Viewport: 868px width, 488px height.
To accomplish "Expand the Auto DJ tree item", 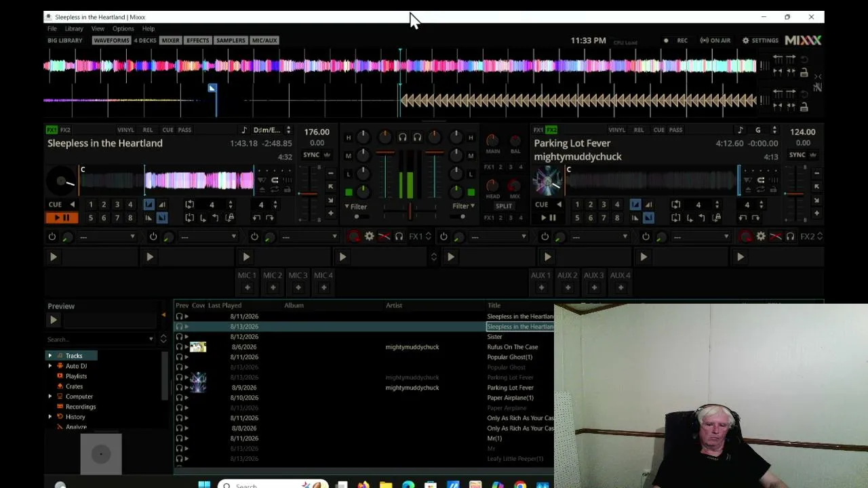I will pyautogui.click(x=50, y=366).
